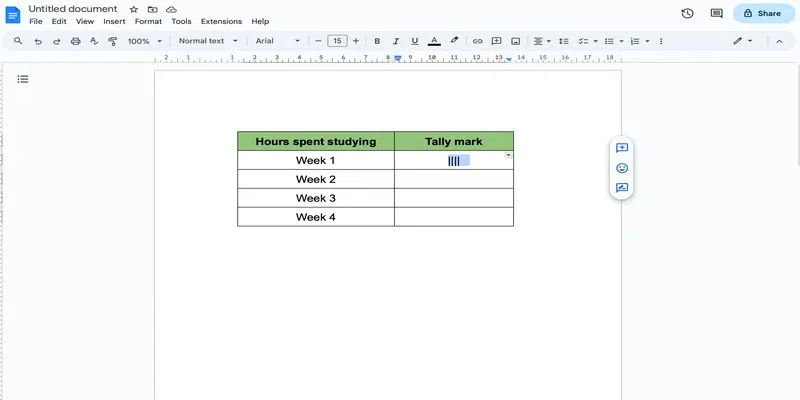Open comment history icon
Screen dimensions: 800x400
(x=716, y=13)
